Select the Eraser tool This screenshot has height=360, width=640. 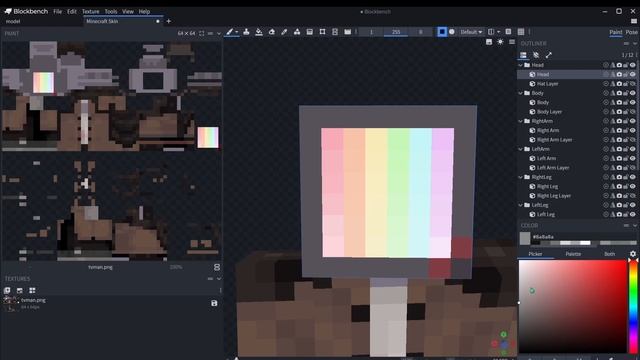[x=271, y=32]
